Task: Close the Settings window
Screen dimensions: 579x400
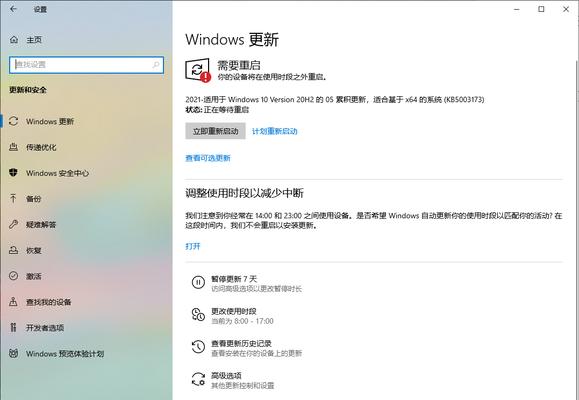Action: (566, 9)
